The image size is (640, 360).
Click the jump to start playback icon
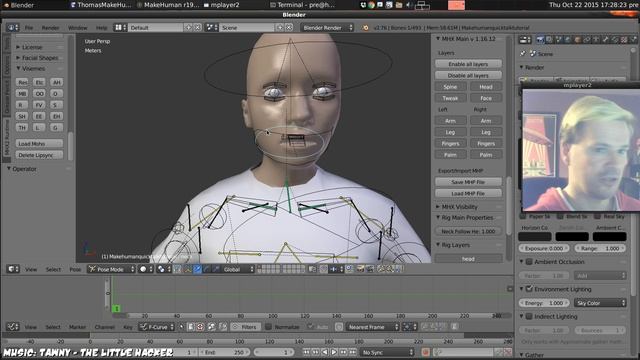pyautogui.click(x=306, y=352)
